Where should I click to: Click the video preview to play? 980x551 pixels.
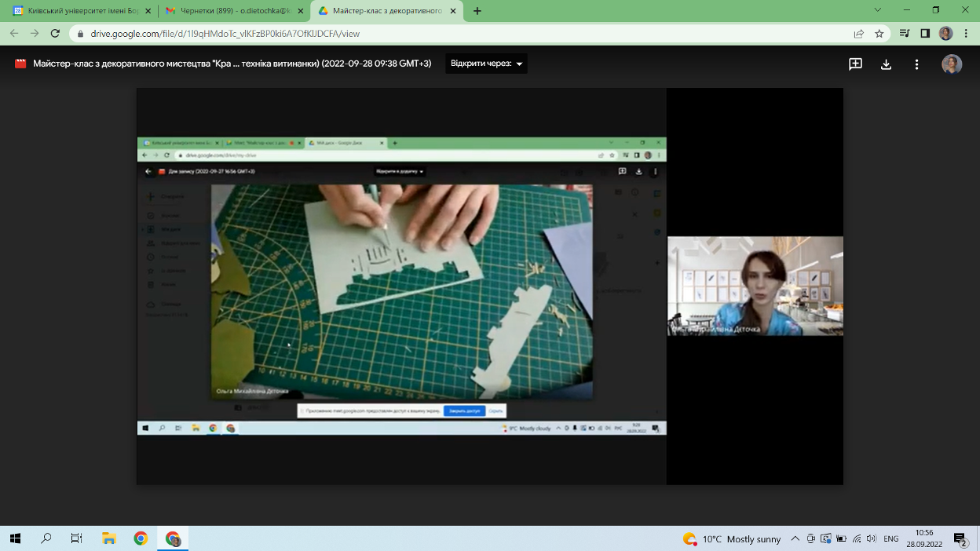[401, 286]
